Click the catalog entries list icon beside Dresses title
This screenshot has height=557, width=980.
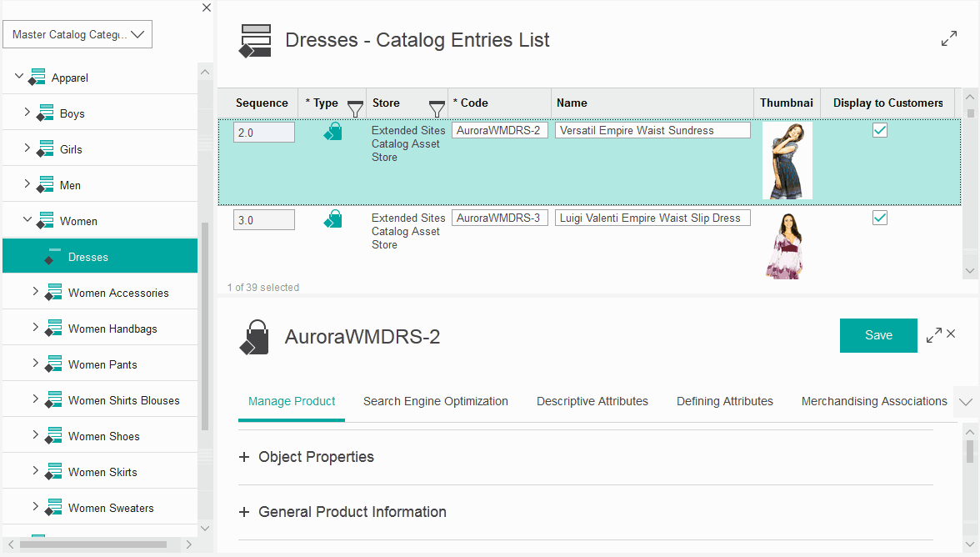pyautogui.click(x=255, y=39)
